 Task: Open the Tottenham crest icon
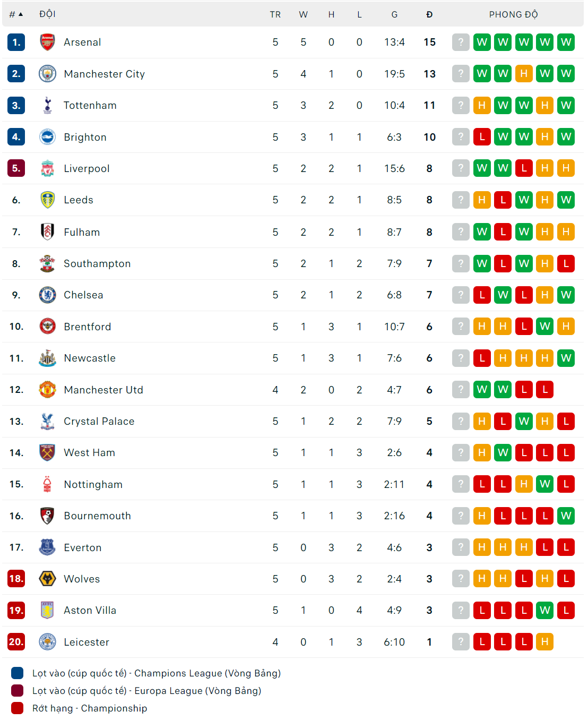47,105
